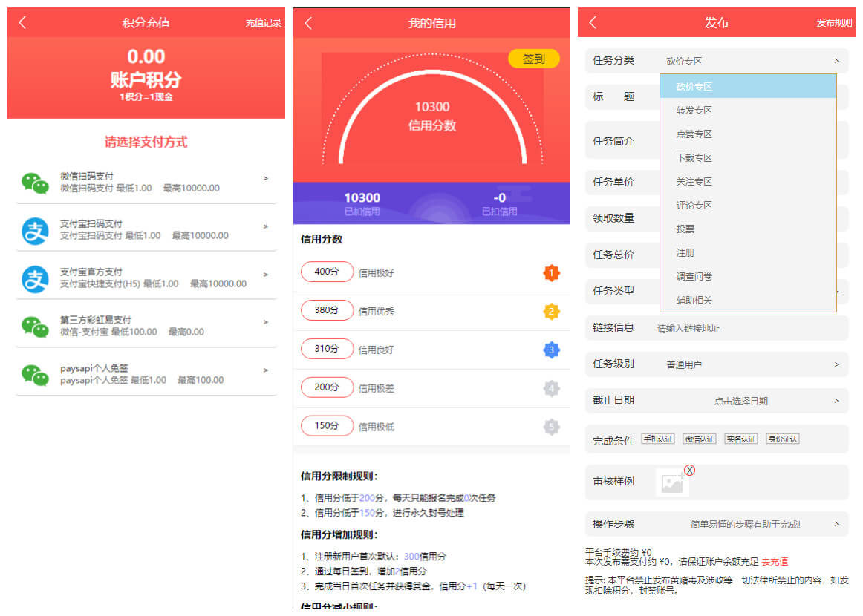863x616 pixels.
Task: Click the orange level 1 credit badge
Action: coord(551,273)
